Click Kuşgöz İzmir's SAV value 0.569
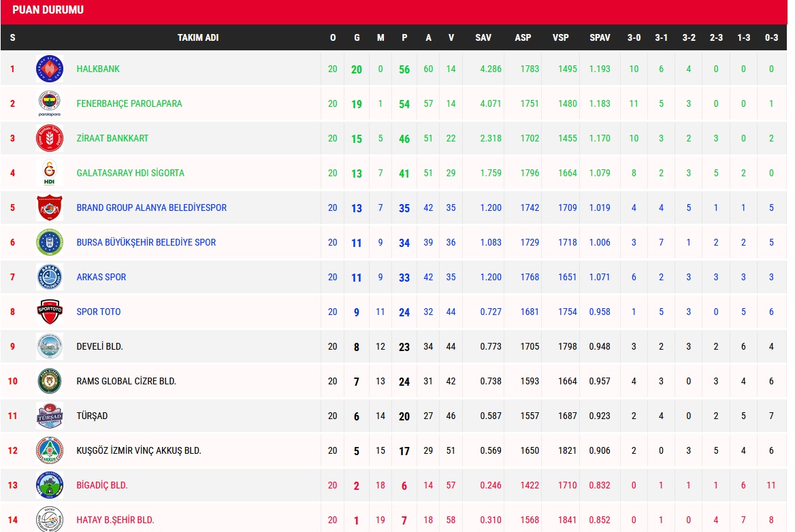The image size is (795, 532). 491,450
